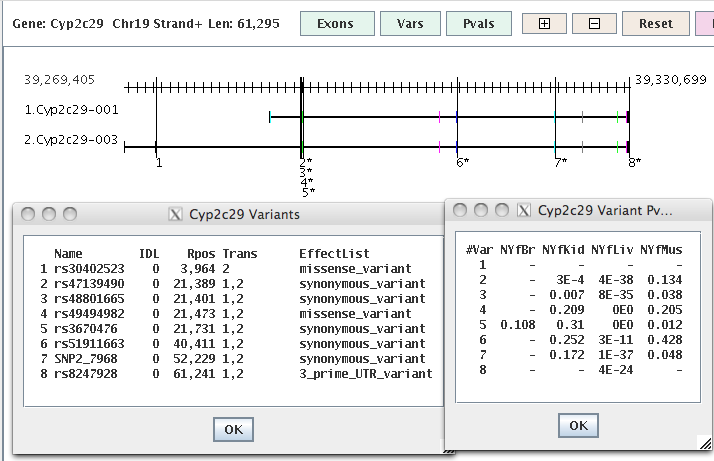Click X icon in Variant Pvals title bar
The image size is (714, 461).
[524, 210]
